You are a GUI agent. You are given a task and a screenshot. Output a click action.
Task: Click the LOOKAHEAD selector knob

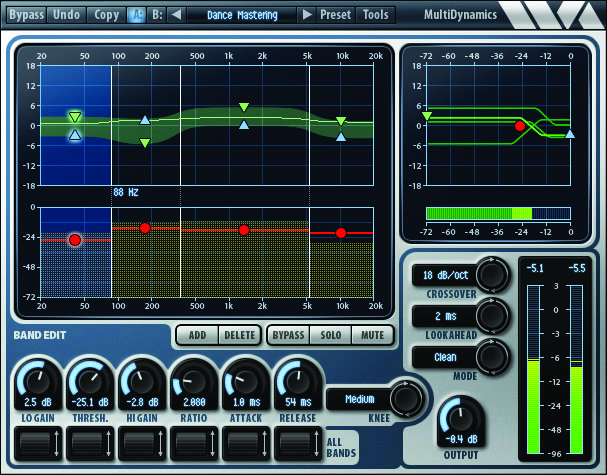[x=492, y=316]
